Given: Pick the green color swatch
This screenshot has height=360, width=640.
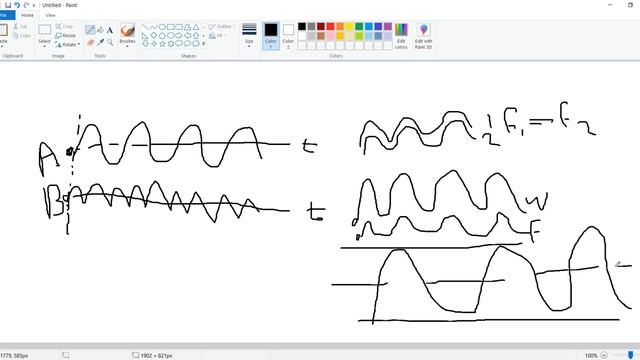Looking at the screenshot, I should point(359,27).
